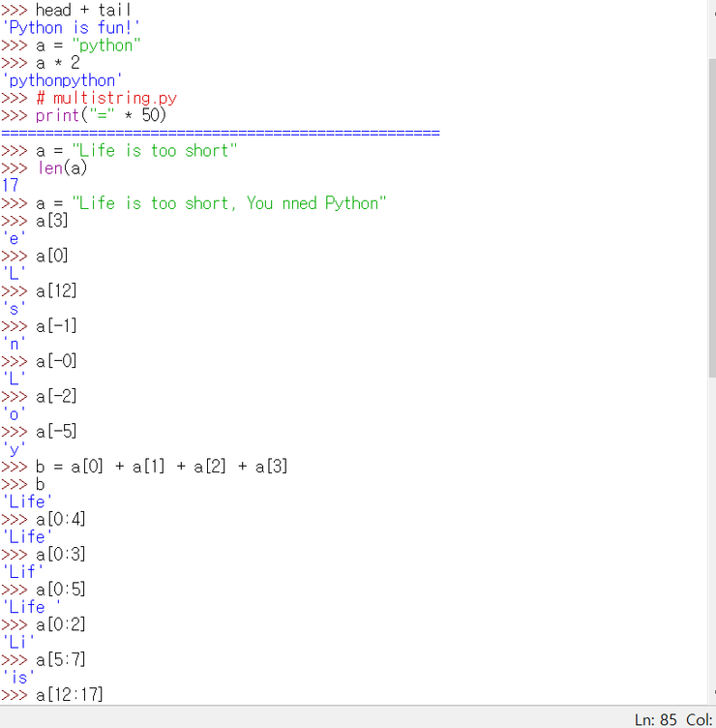This screenshot has height=728, width=716.
Task: Click the a[-2] input line
Action: click(x=56, y=397)
